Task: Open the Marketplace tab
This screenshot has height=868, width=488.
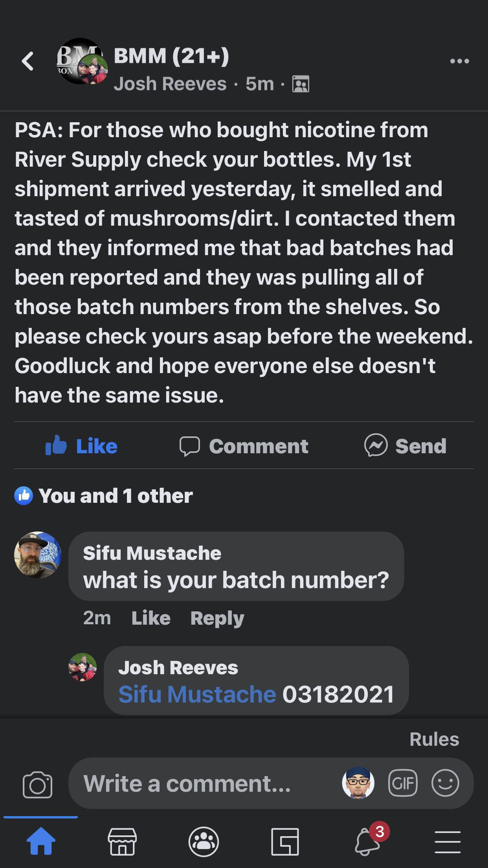Action: [122, 842]
